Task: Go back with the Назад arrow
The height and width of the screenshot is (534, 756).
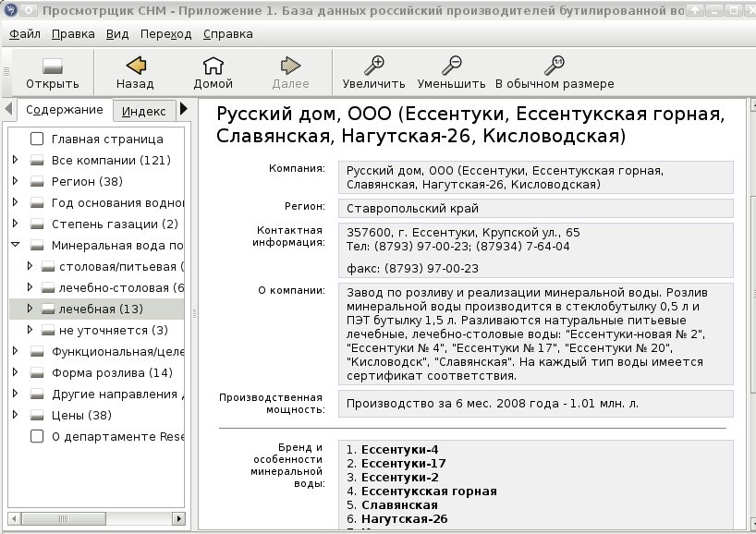Action: (x=136, y=66)
